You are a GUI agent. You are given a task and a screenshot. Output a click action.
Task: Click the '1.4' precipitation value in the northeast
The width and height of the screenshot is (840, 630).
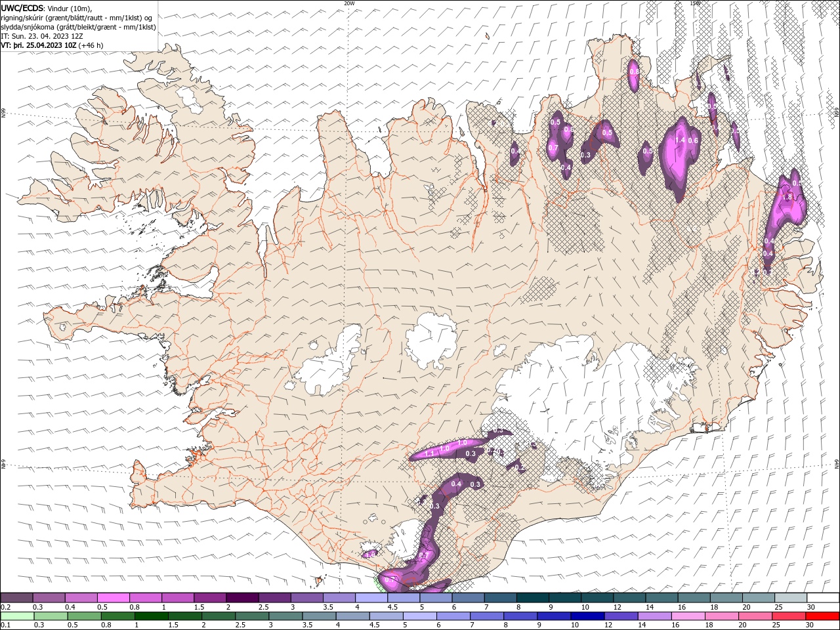click(x=681, y=140)
